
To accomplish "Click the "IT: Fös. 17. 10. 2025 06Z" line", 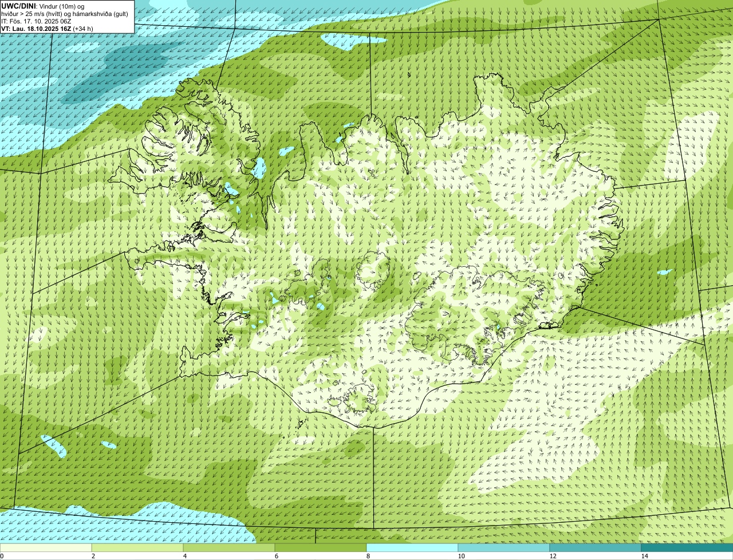I will coord(37,21).
